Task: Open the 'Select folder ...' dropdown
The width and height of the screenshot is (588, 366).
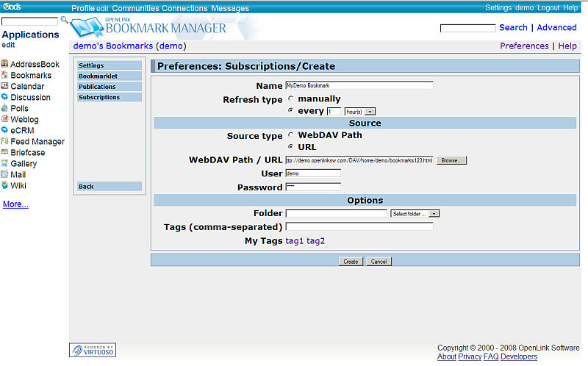Action: (x=434, y=214)
